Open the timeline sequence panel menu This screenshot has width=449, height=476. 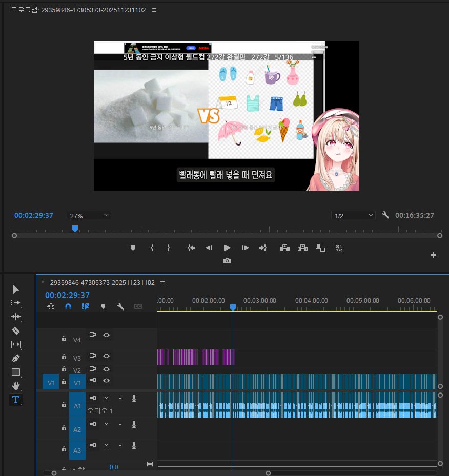(162, 282)
